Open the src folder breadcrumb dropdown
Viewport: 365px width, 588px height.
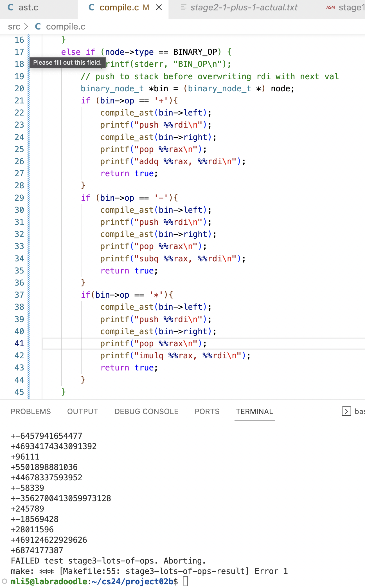tap(14, 27)
